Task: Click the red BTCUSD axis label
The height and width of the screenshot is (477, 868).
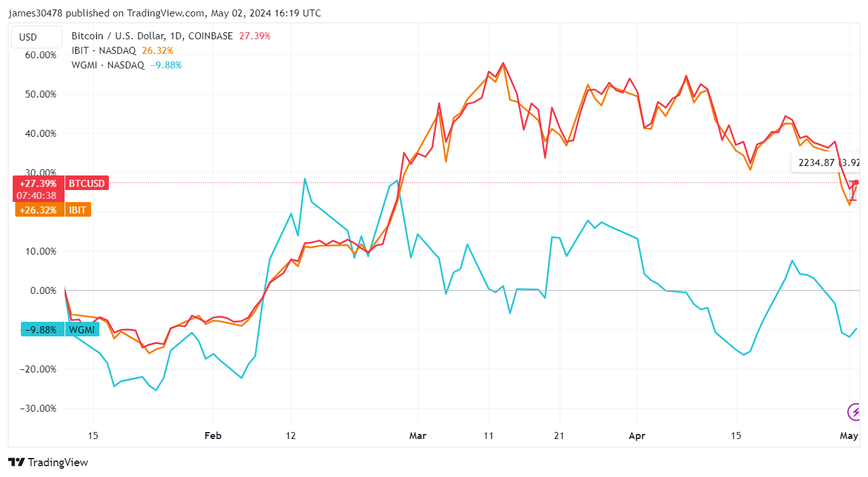Action: (x=88, y=184)
